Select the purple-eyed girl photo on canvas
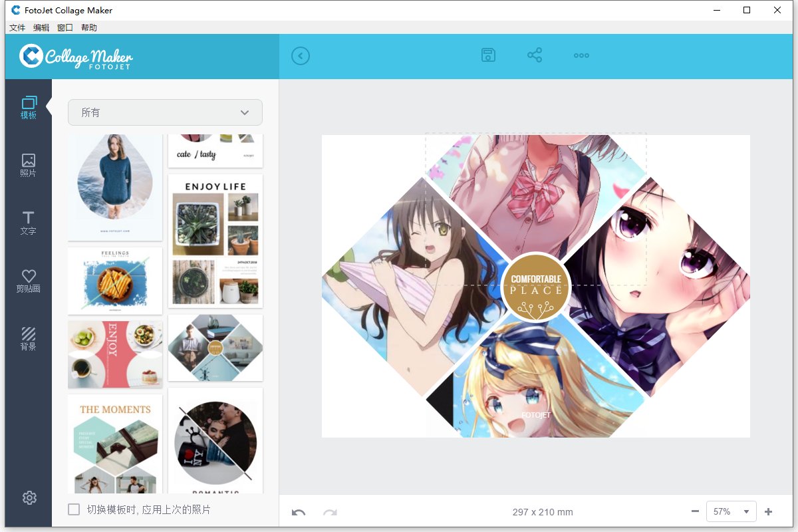This screenshot has width=798, height=532. tap(658, 286)
